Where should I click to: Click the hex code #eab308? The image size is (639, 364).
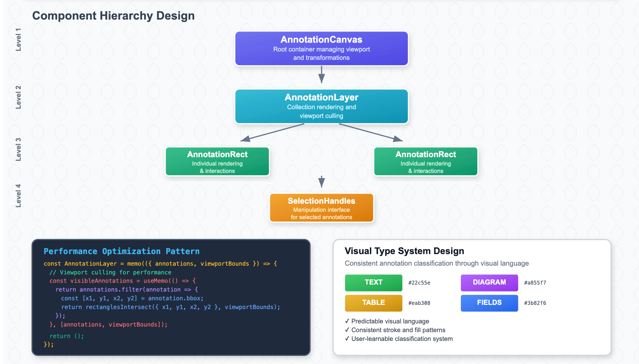tap(419, 303)
